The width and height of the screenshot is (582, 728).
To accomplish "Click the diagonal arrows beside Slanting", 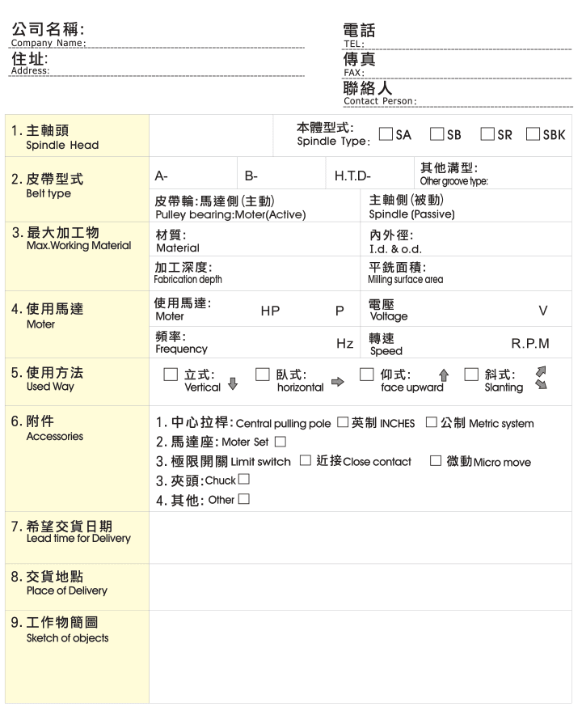I will point(541,378).
